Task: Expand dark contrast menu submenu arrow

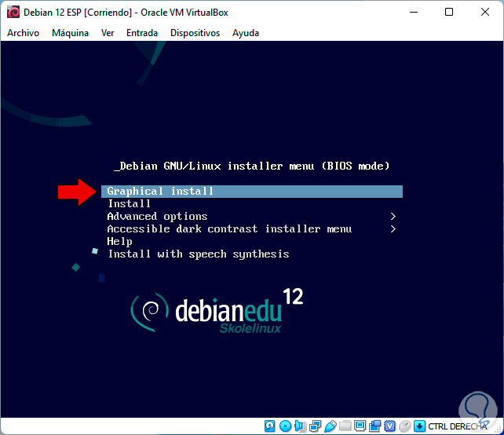Action: pyautogui.click(x=393, y=229)
